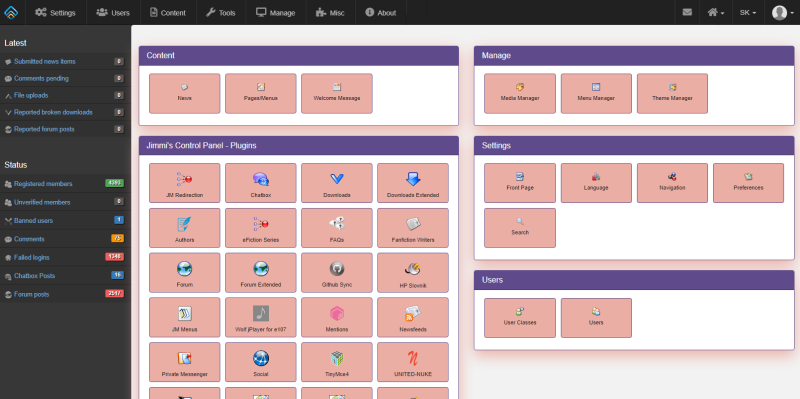Click the Registered members count badge
This screenshot has width=800, height=399.
pos(114,183)
